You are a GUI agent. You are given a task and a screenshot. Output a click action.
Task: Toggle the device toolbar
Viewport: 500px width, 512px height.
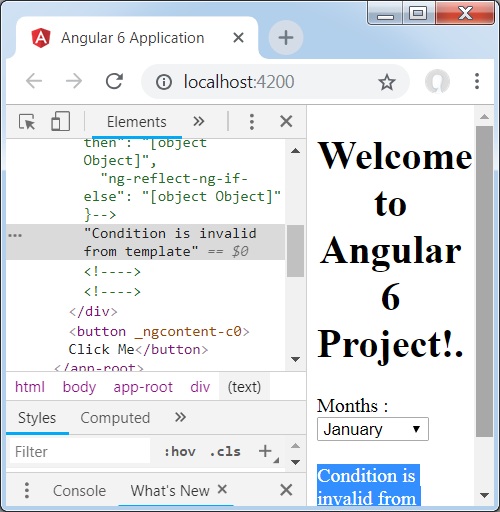[x=60, y=121]
